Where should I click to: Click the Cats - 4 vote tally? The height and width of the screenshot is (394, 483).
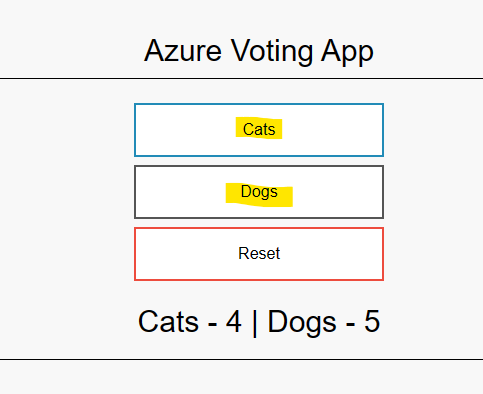(190, 321)
